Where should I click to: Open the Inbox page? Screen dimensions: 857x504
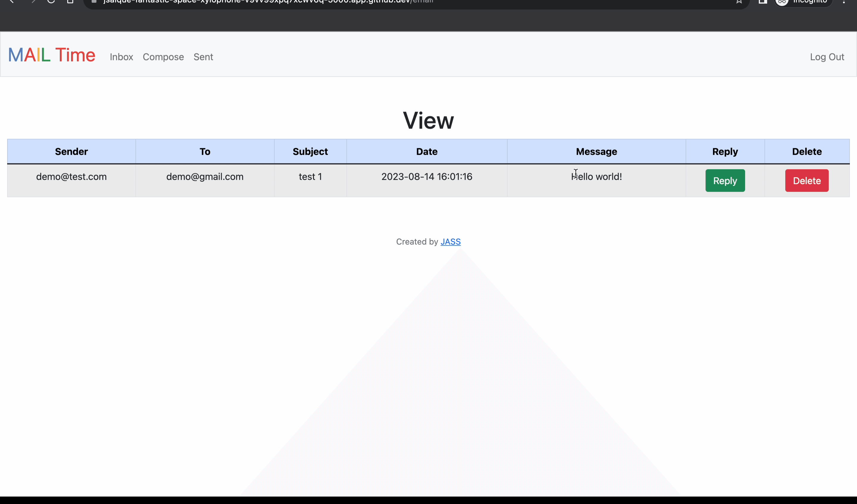(121, 57)
